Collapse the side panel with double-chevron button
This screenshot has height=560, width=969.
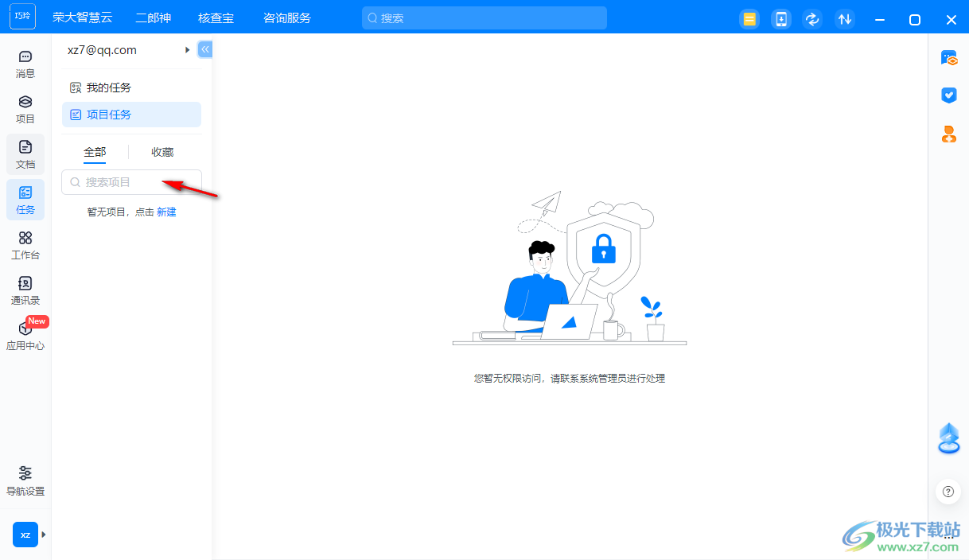tap(205, 49)
